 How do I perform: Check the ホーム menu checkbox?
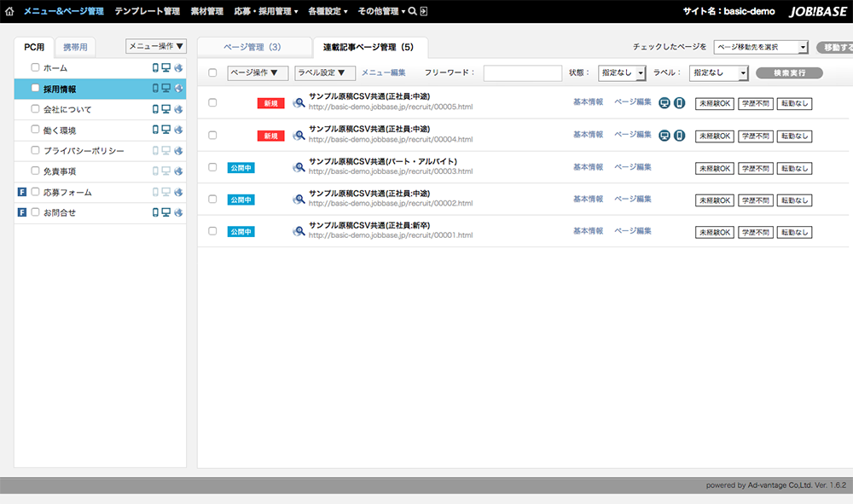tap(35, 67)
